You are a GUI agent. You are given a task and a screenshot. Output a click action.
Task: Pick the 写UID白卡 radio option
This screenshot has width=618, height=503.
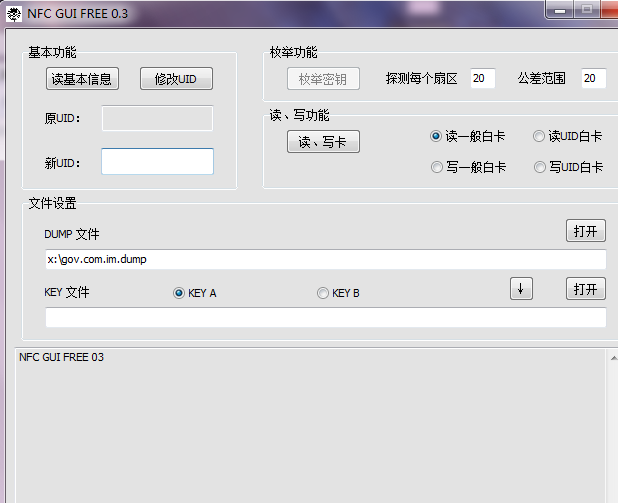[539, 167]
